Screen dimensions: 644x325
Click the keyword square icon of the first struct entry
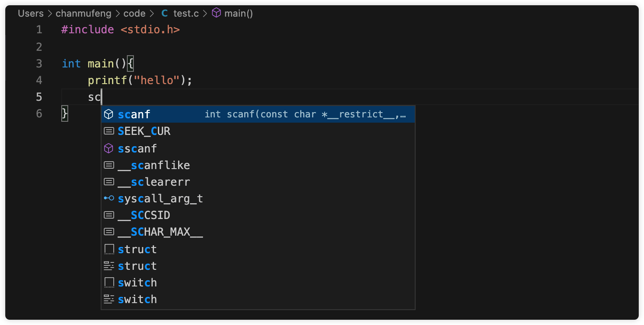pyautogui.click(x=108, y=249)
